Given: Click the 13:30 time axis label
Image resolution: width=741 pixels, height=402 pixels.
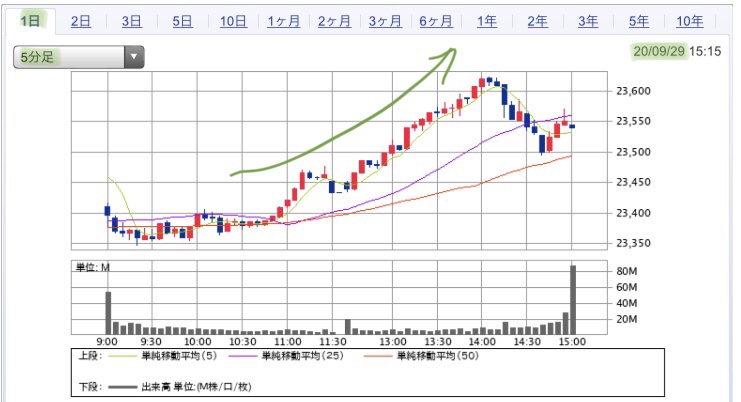Looking at the screenshot, I should pos(438,342).
